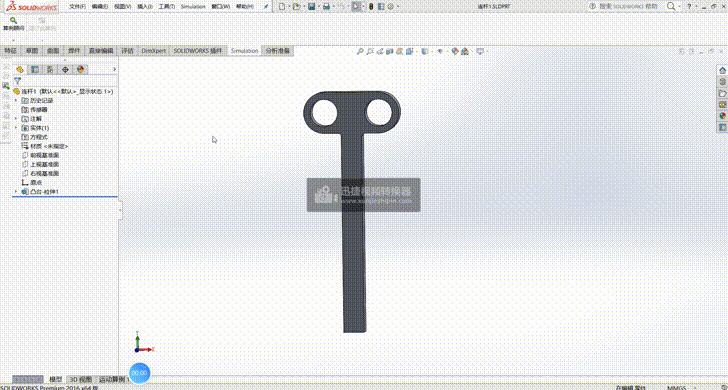Image resolution: width=728 pixels, height=390 pixels.
Task: Click Zoom to Area icon in view toolbar
Action: (370, 51)
